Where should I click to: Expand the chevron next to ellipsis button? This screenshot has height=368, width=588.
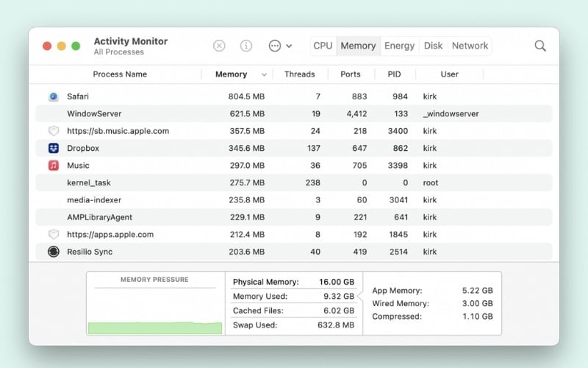(289, 46)
